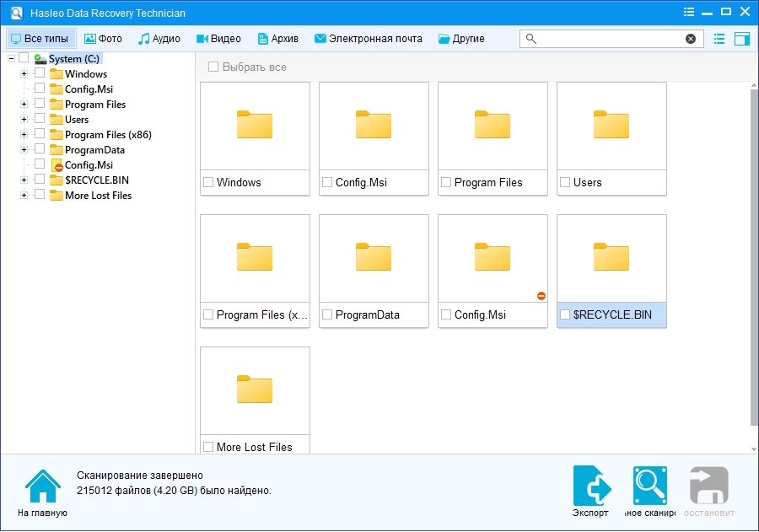Expand the Windows folder tree node
The image size is (759, 532).
[x=24, y=74]
